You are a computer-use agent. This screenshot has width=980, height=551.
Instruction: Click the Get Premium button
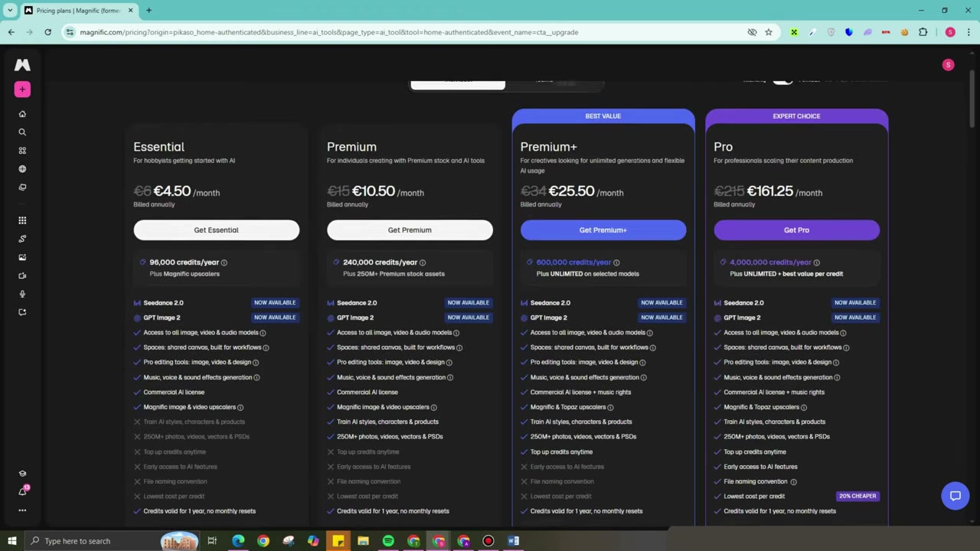(410, 230)
